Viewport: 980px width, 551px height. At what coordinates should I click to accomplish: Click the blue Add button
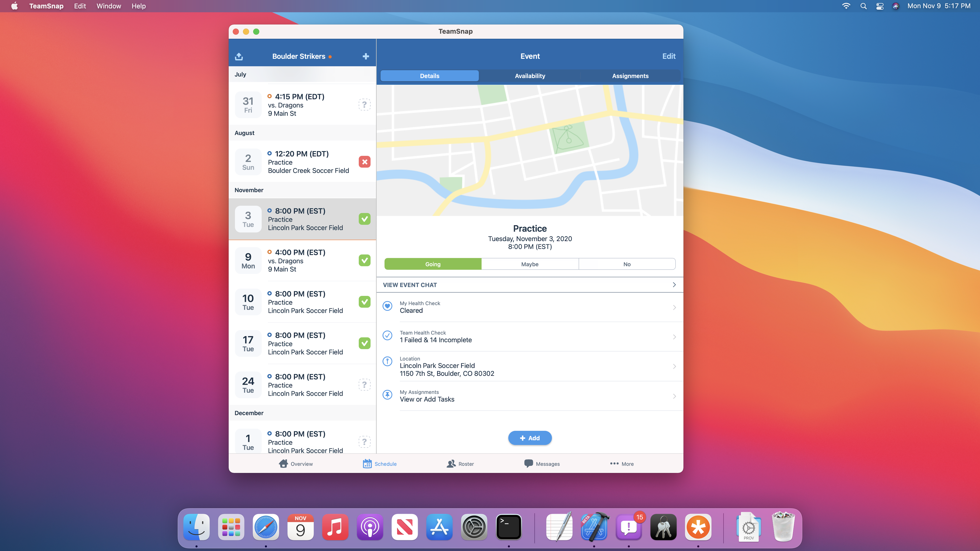[x=530, y=438]
